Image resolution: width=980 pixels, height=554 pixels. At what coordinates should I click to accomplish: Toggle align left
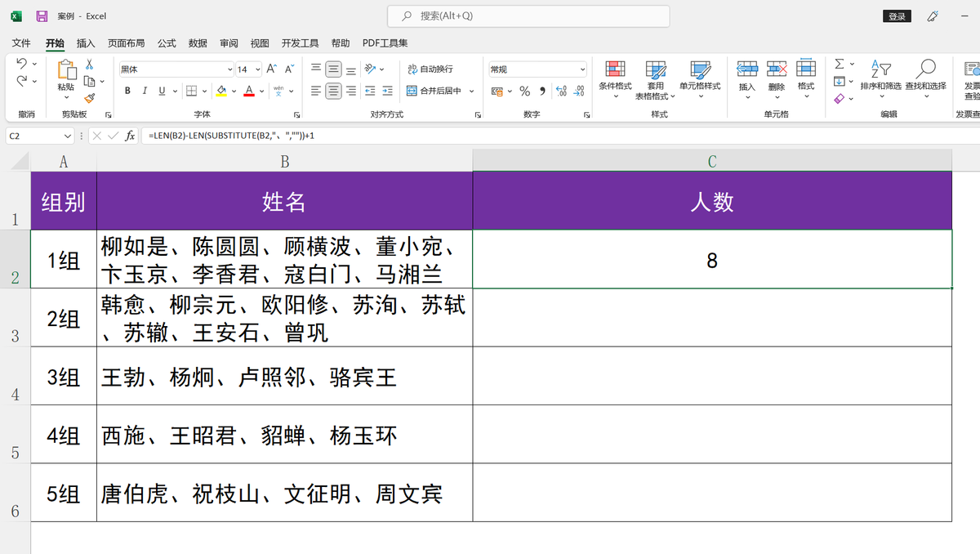(316, 91)
